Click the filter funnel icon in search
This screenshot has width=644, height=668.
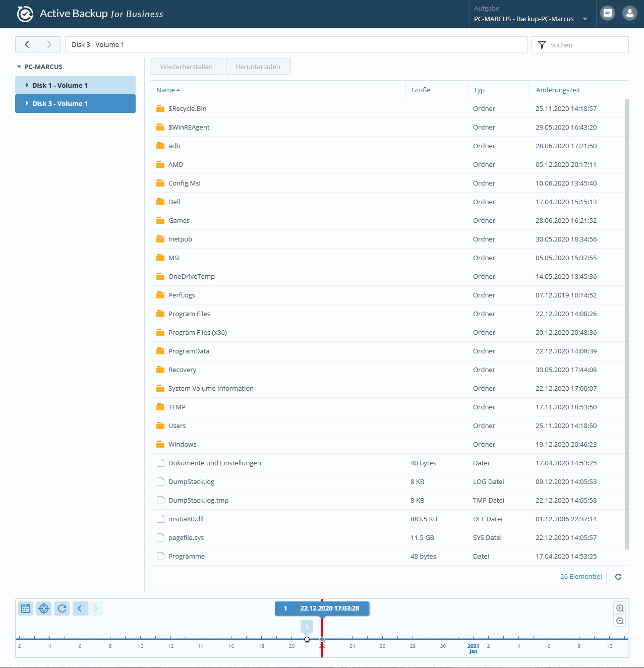tap(542, 45)
